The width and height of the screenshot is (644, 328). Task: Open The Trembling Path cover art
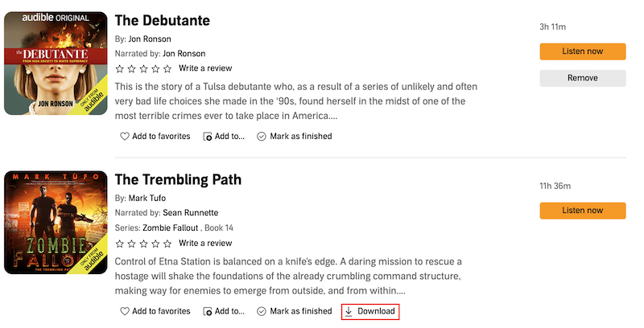[x=56, y=222]
